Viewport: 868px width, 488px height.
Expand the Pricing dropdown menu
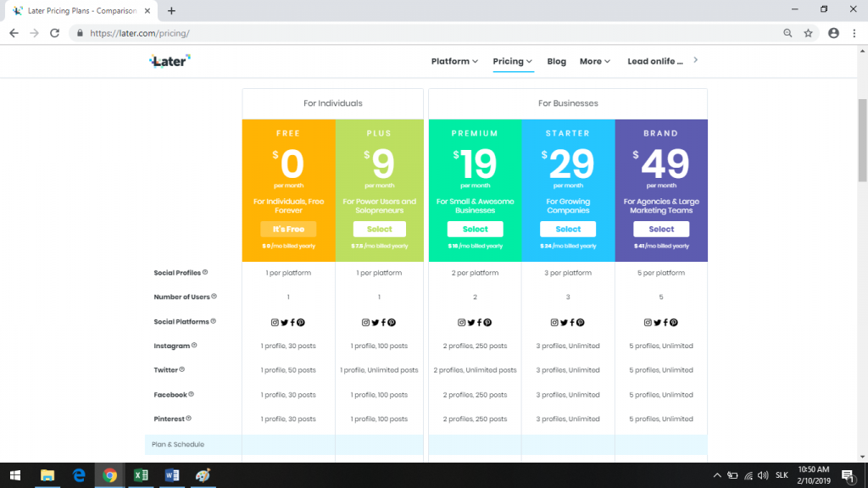pos(513,61)
